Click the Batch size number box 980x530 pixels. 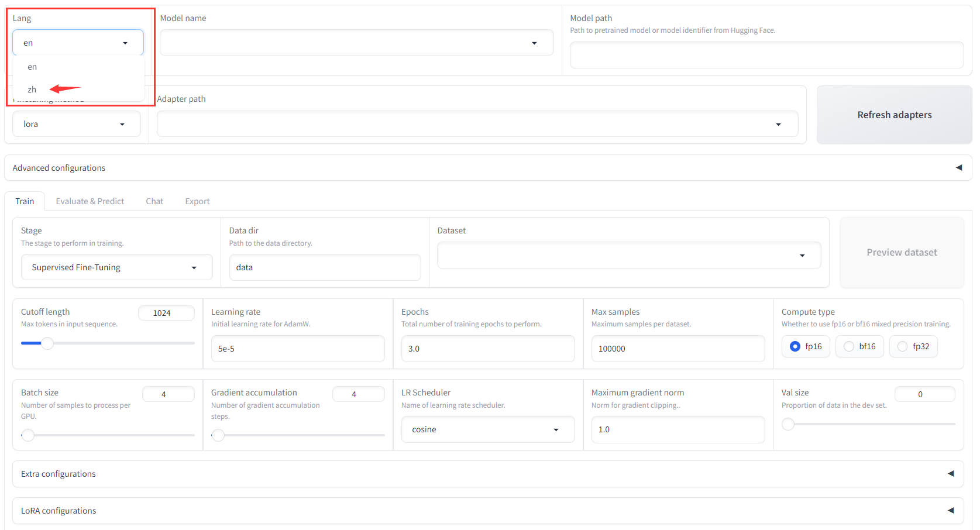pyautogui.click(x=169, y=394)
